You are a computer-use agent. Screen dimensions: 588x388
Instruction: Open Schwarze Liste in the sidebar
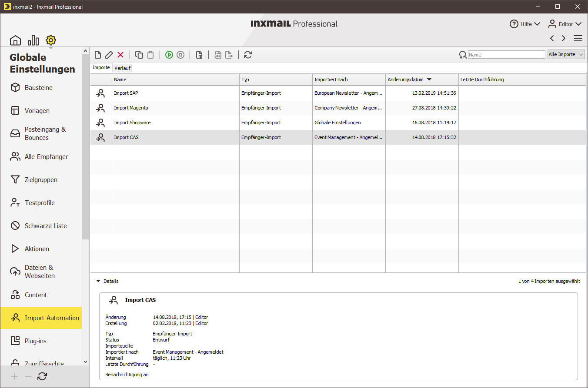pyautogui.click(x=41, y=226)
